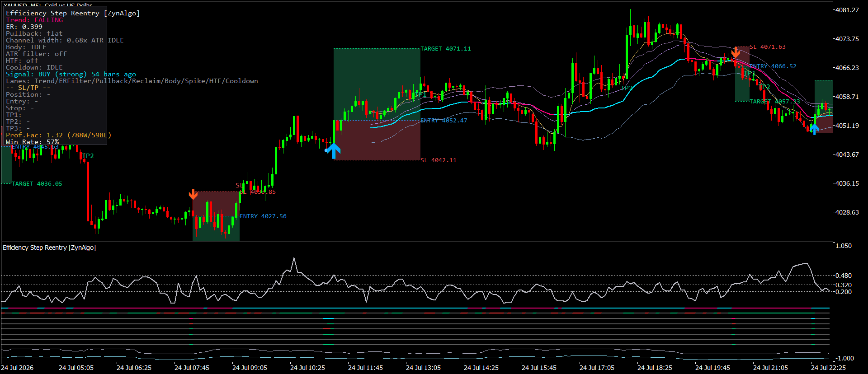868x374 pixels.
Task: Click the 'ER: 0.399' readout
Action: pyautogui.click(x=24, y=27)
